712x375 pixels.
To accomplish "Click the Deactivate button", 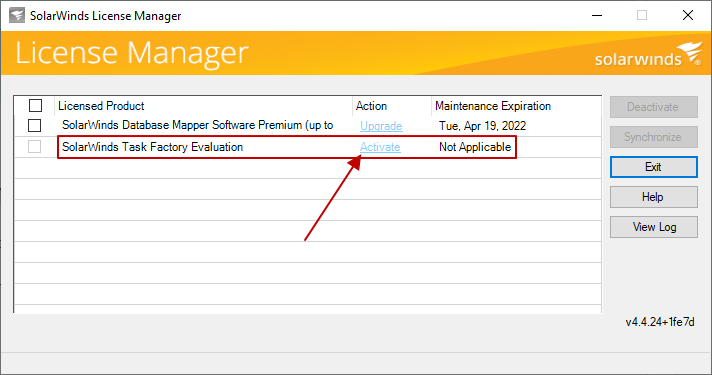I will tap(653, 107).
